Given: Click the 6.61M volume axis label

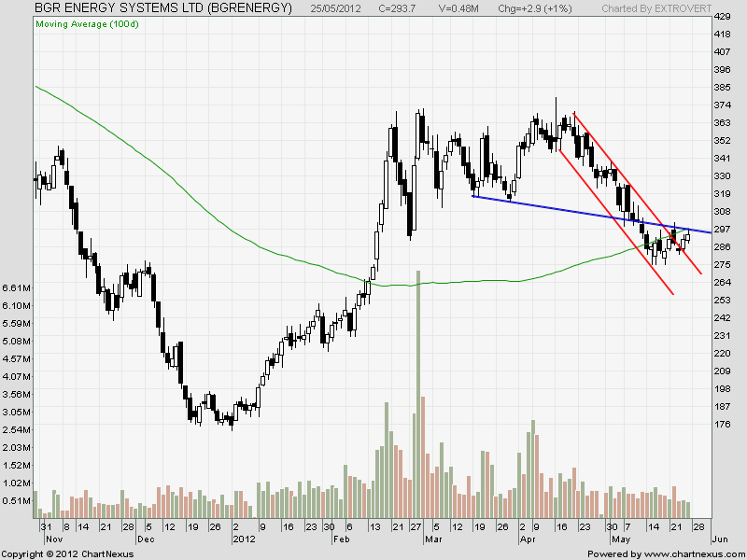Looking at the screenshot, I should pos(17,287).
